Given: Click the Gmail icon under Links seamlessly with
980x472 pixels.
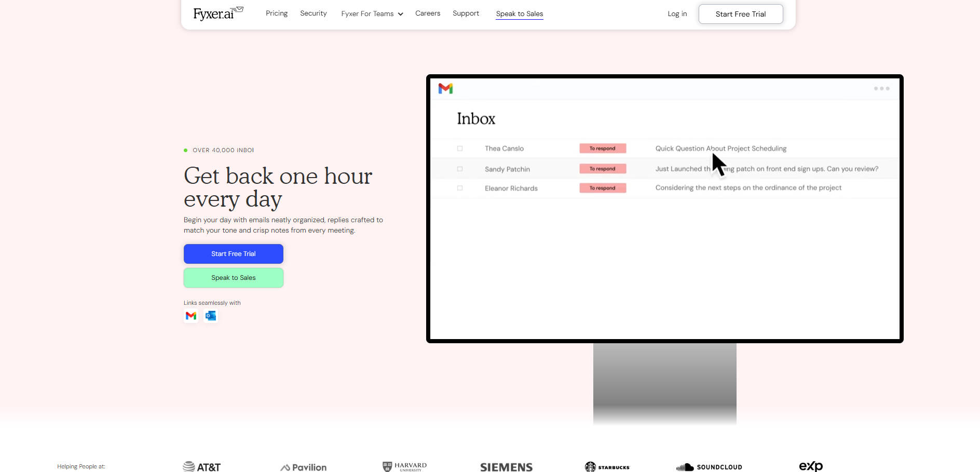Looking at the screenshot, I should 191,316.
